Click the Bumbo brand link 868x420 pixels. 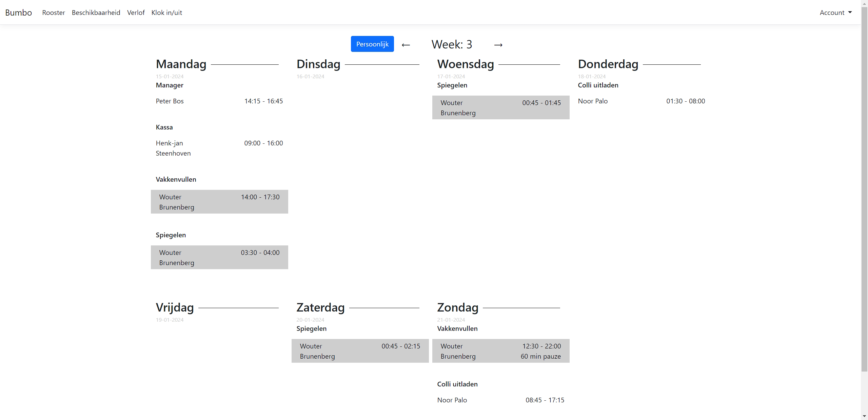point(19,13)
